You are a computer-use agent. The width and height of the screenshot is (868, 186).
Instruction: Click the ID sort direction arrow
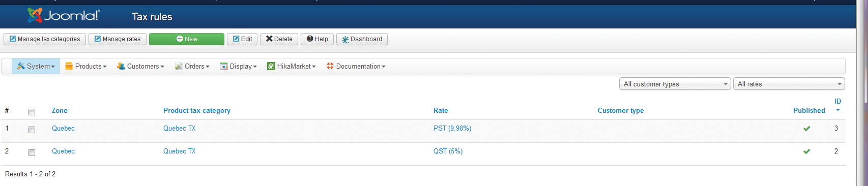[838, 110]
